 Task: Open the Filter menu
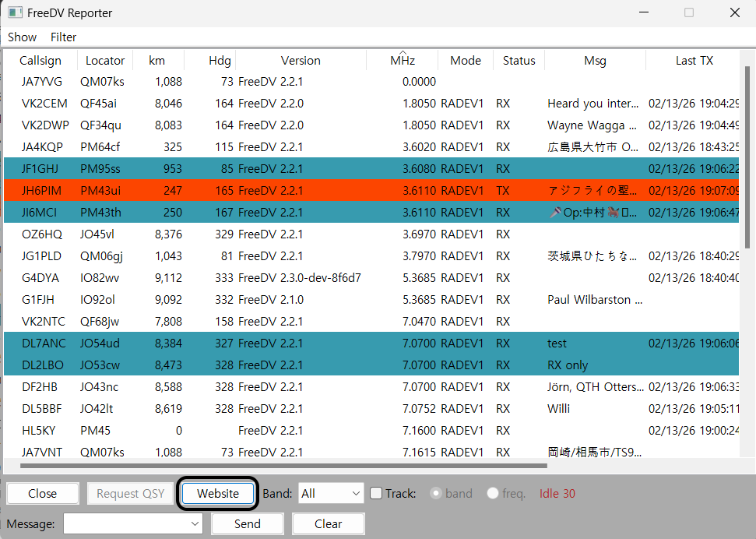(x=63, y=37)
